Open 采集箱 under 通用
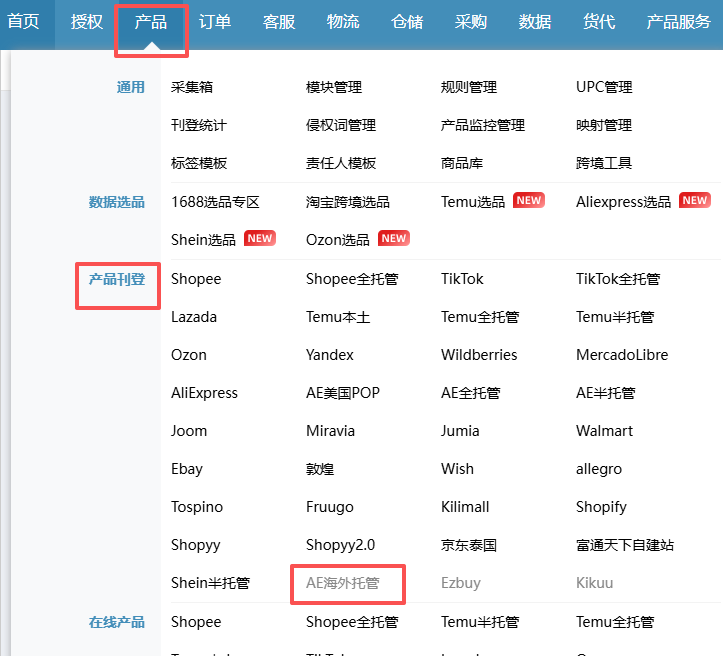 coord(192,87)
